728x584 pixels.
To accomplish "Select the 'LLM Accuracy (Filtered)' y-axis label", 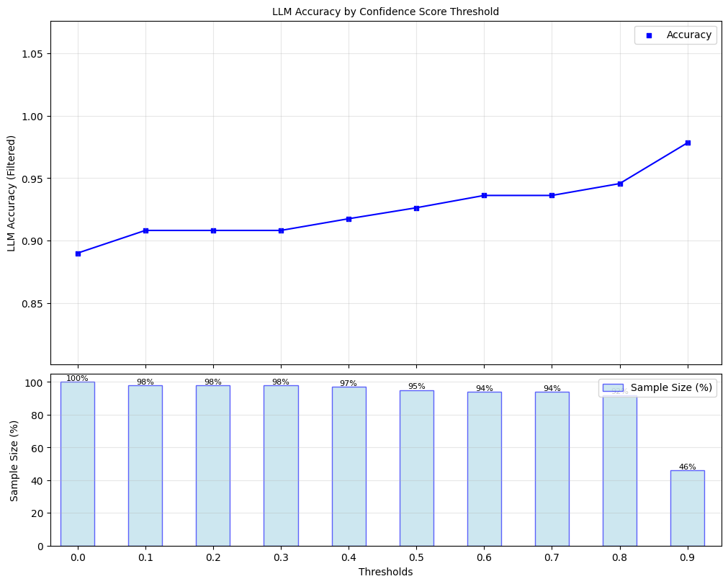I will 12,193.
